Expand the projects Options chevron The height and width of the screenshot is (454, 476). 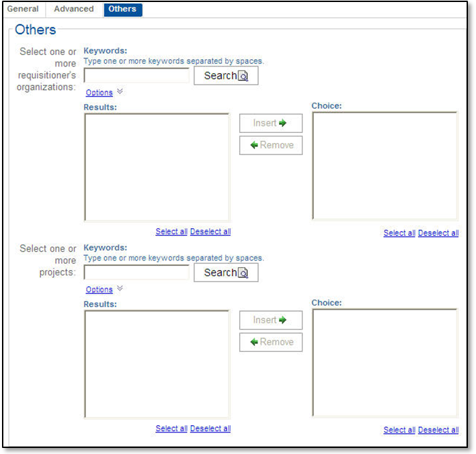click(120, 289)
